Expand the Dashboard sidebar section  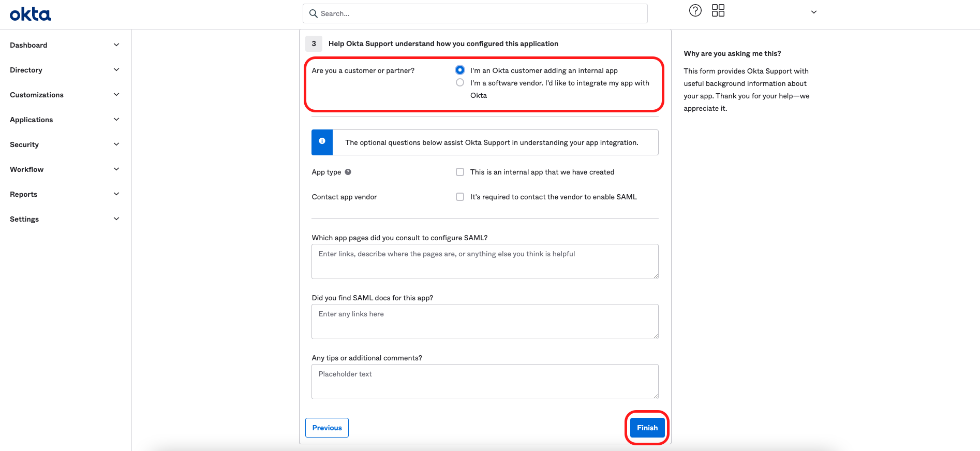click(x=29, y=45)
